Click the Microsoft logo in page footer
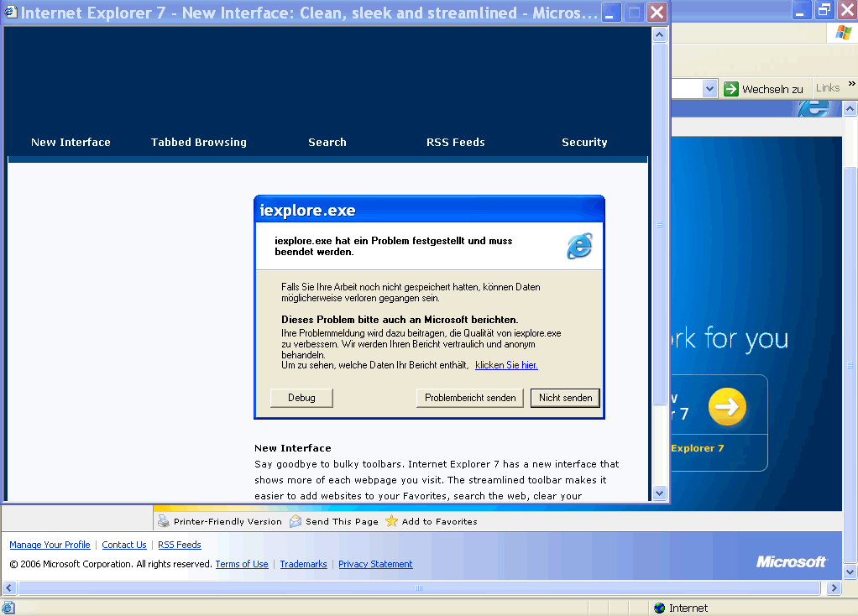The height and width of the screenshot is (616, 858). click(x=791, y=561)
